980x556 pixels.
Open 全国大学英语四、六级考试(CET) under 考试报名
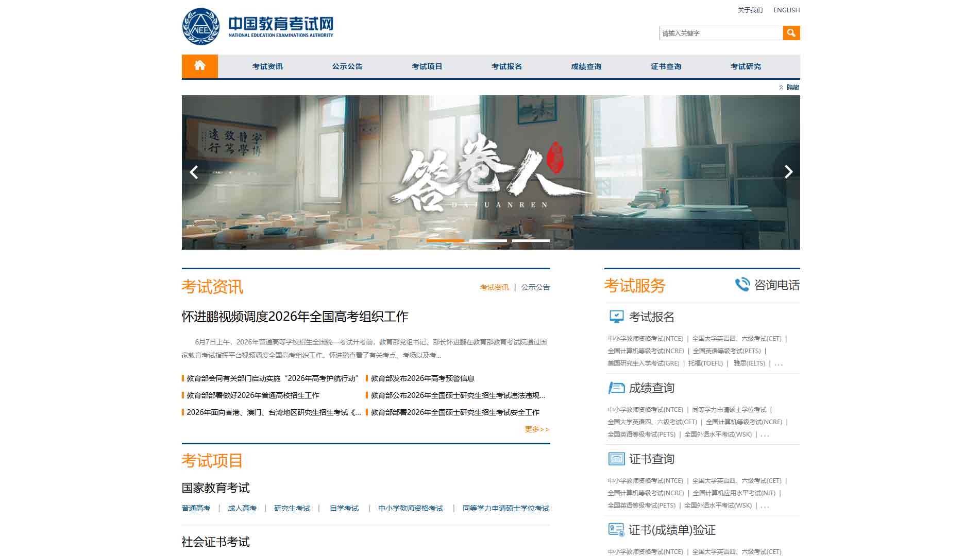(737, 339)
